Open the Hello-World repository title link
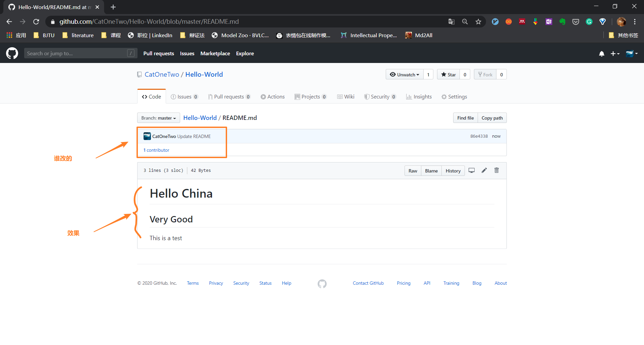The image size is (644, 345). [x=204, y=74]
